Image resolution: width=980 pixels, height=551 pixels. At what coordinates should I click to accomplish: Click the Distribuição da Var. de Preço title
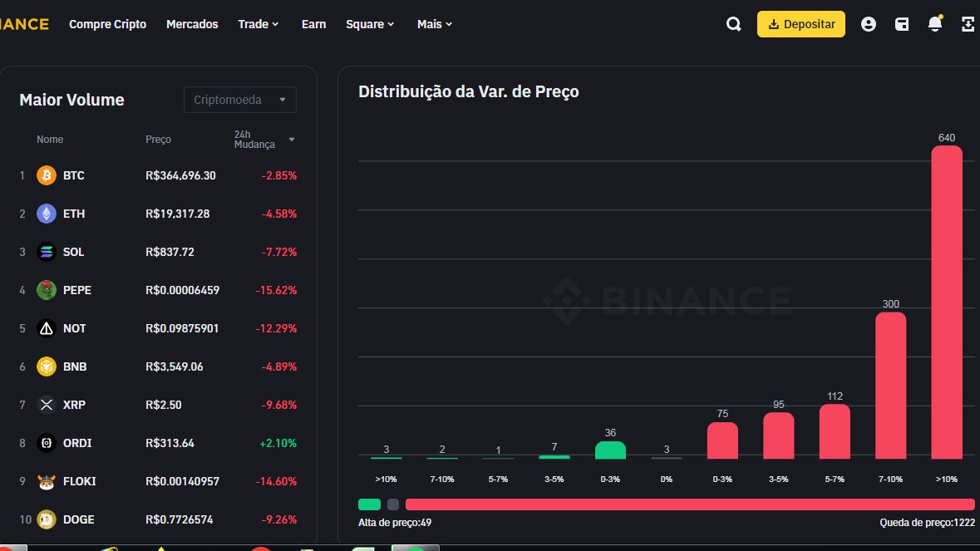coord(469,91)
